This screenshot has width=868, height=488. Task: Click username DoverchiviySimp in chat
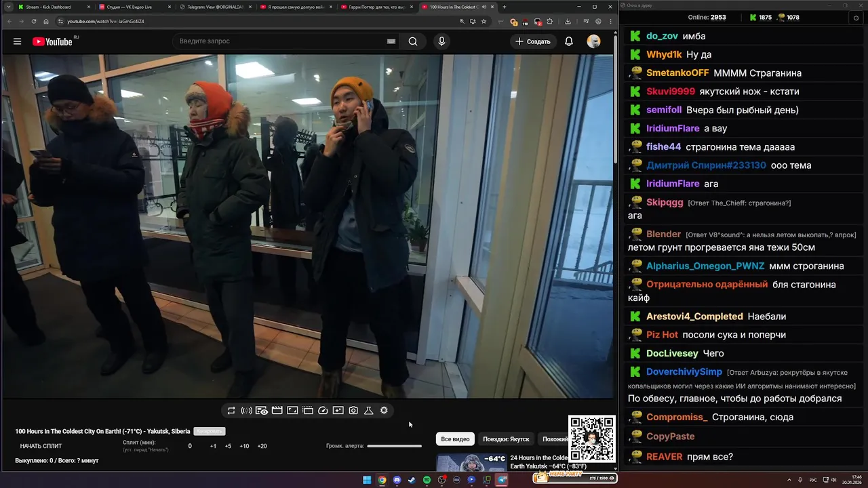coord(684,372)
